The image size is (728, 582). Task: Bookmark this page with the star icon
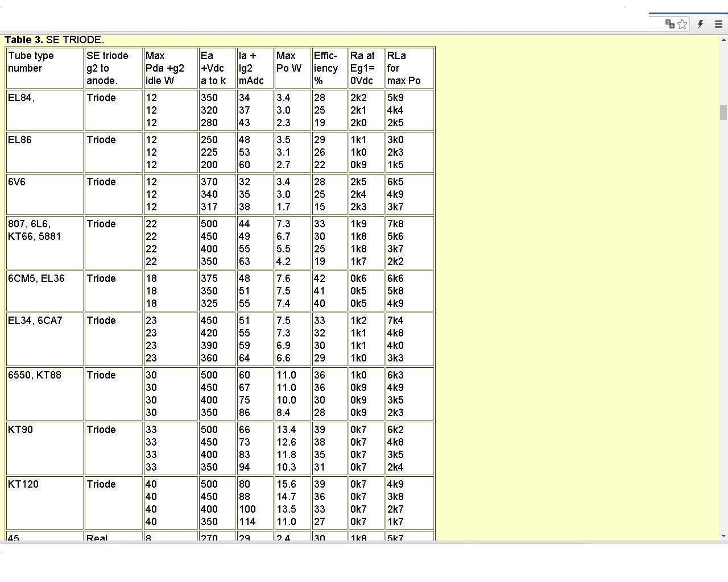tap(682, 24)
